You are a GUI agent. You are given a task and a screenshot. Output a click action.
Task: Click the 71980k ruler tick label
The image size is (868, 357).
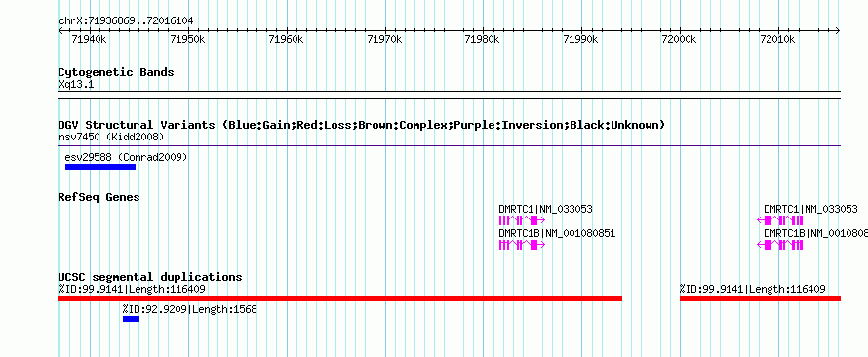pyautogui.click(x=482, y=39)
